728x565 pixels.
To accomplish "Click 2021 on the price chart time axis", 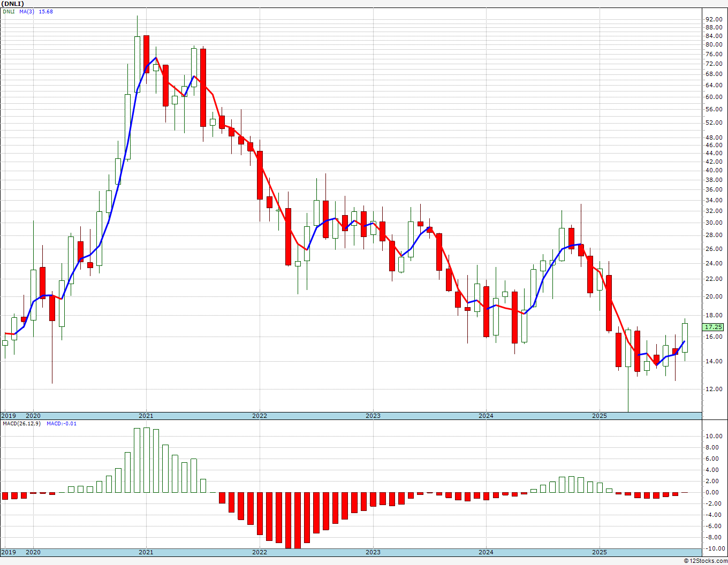I will click(146, 416).
